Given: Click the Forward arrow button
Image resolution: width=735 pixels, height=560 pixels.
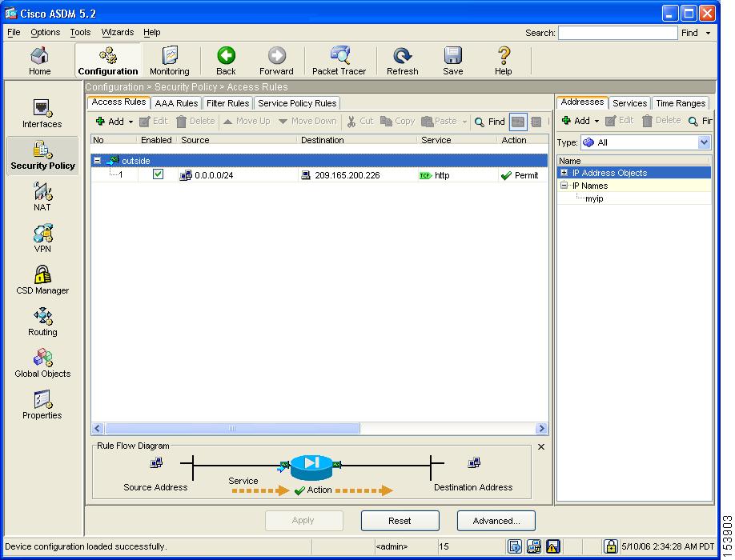Looking at the screenshot, I should [276, 61].
